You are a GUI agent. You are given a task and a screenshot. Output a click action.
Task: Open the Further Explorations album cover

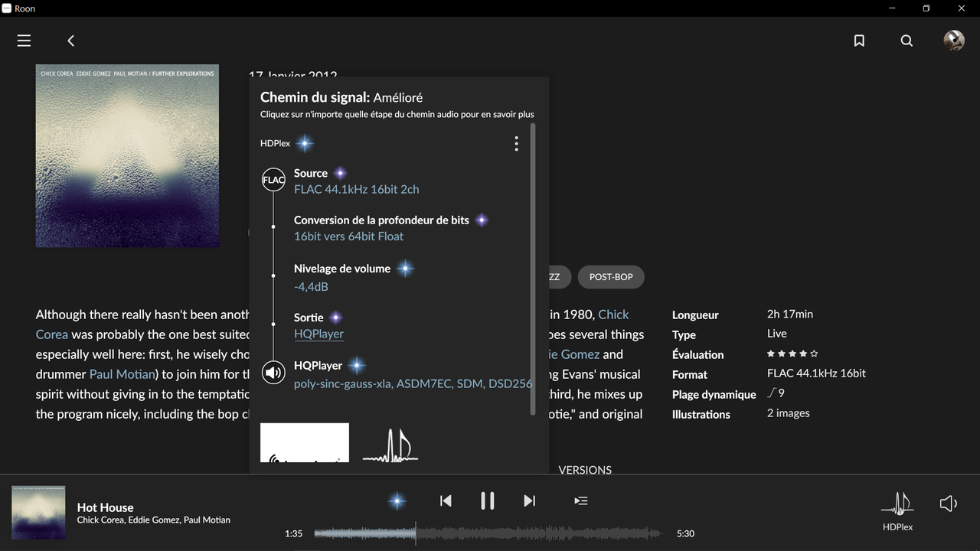(127, 155)
